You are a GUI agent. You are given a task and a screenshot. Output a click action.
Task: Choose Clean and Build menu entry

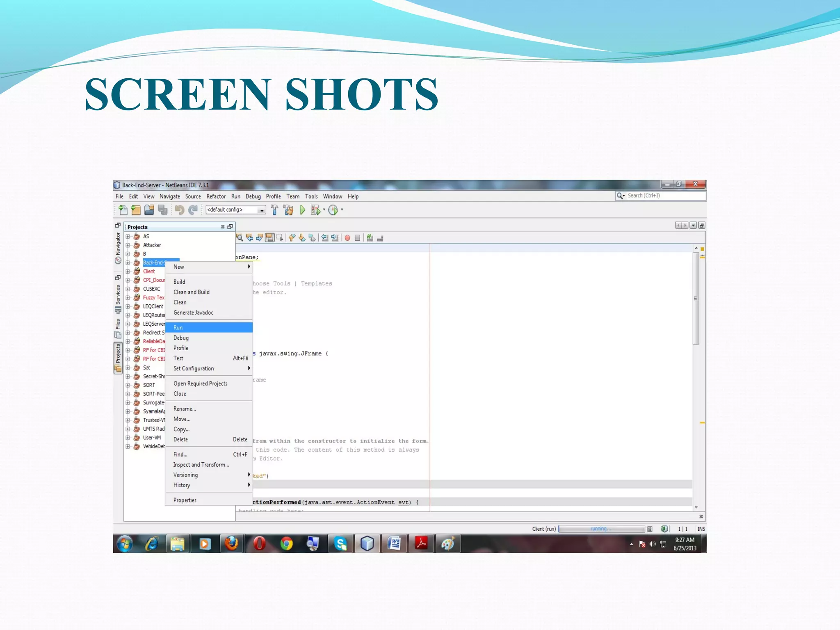(x=209, y=292)
